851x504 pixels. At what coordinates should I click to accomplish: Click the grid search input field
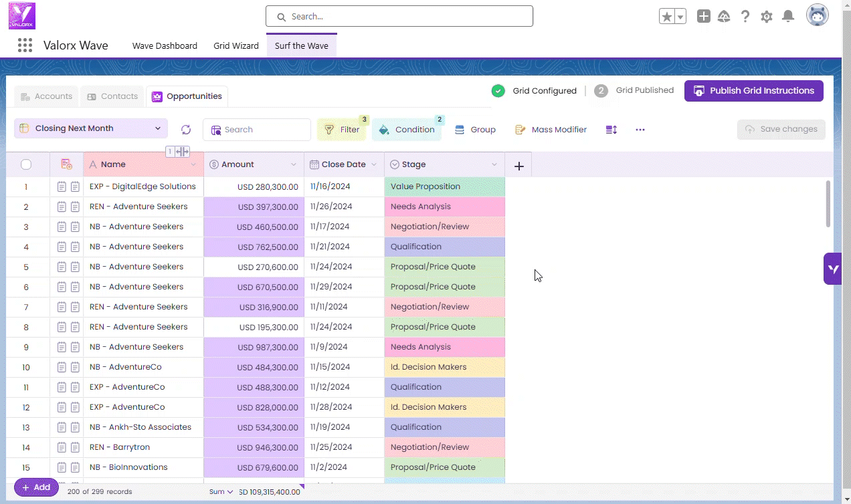264,130
